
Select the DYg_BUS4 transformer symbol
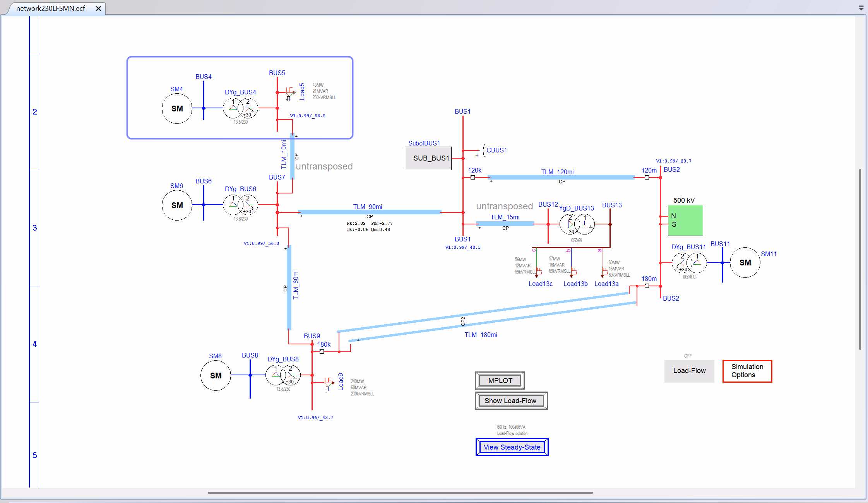[x=240, y=108]
